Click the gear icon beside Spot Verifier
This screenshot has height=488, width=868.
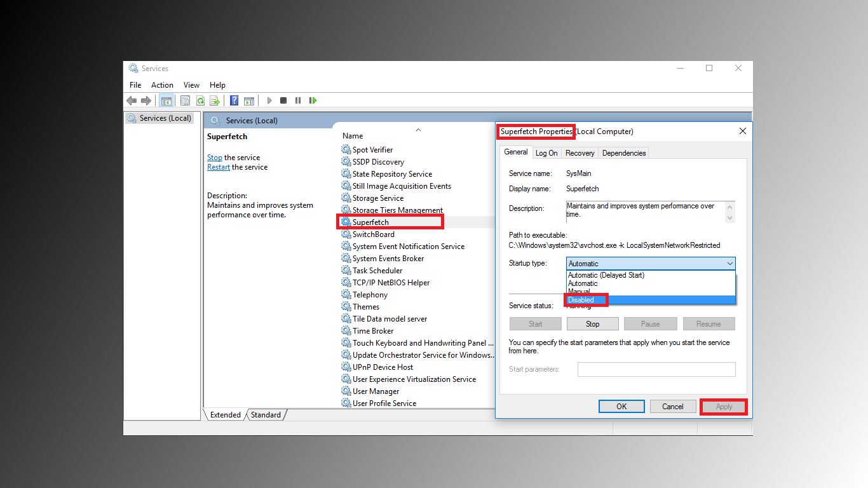(x=346, y=149)
